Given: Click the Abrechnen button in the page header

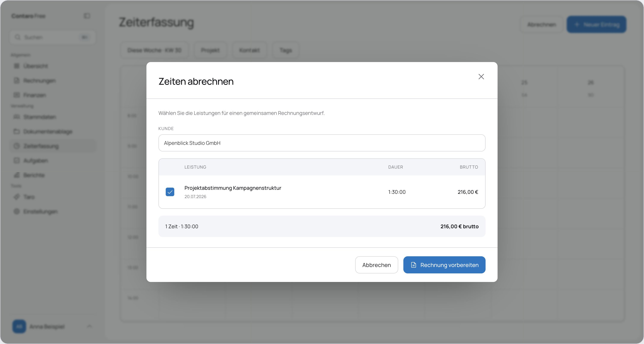Looking at the screenshot, I should [x=541, y=24].
